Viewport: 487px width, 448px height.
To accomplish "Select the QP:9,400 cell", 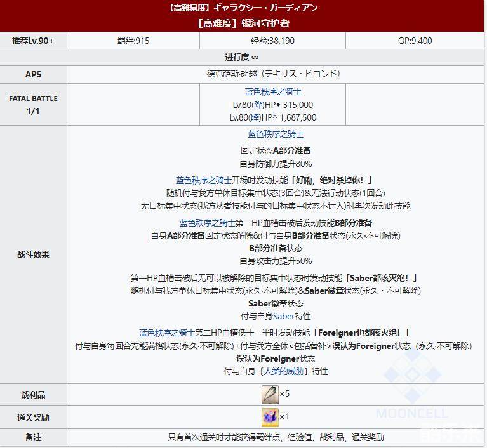I will [411, 41].
